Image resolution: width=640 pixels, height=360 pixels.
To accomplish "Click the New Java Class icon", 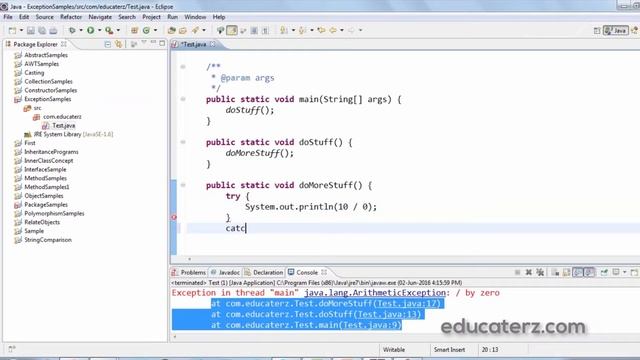I will [146, 30].
